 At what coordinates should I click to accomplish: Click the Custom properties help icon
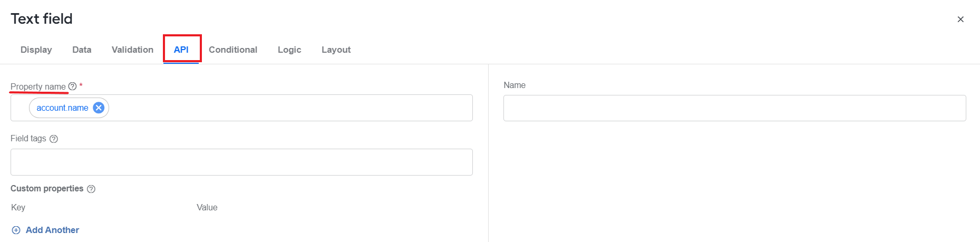point(91,189)
